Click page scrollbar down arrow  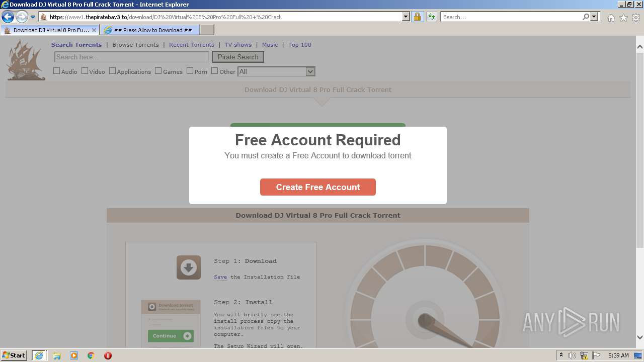pos(640,337)
